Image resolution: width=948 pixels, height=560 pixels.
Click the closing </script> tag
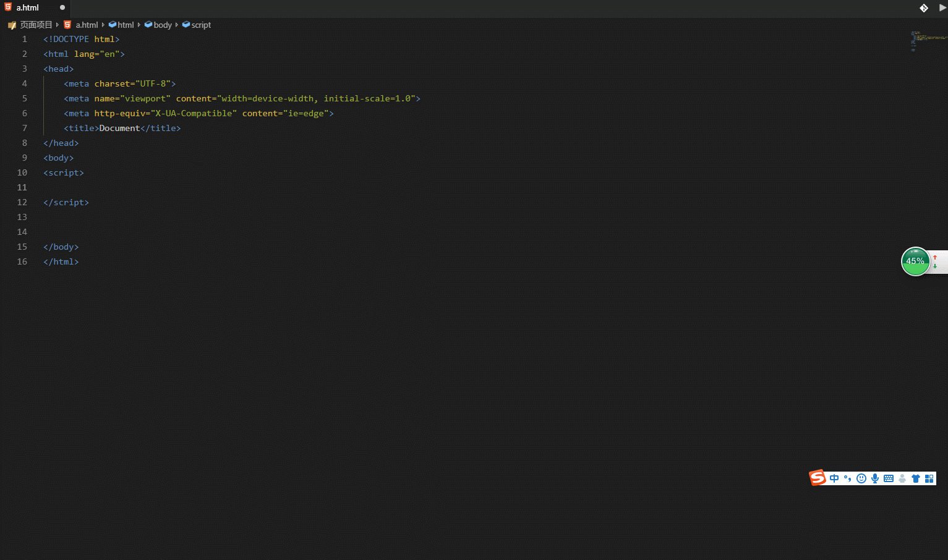[x=66, y=202]
